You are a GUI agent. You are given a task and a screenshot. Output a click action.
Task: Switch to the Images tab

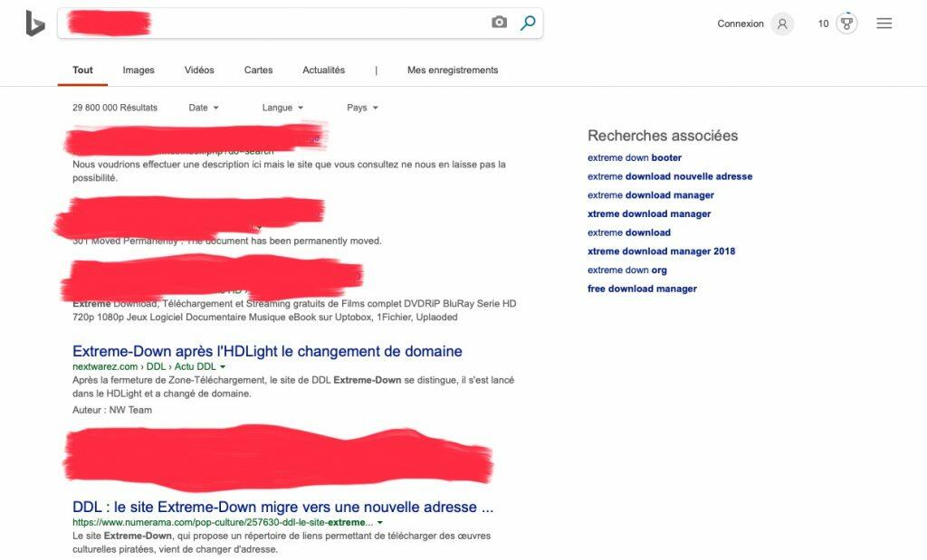139,70
